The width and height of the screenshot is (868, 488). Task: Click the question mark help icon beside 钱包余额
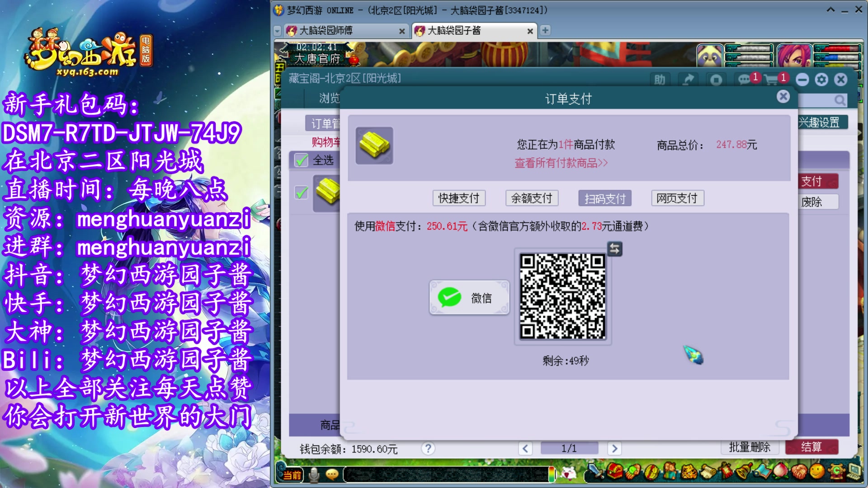[x=428, y=448]
